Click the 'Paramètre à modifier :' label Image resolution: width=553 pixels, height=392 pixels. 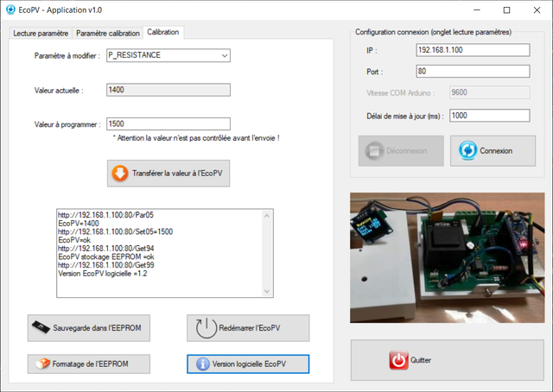(x=67, y=56)
